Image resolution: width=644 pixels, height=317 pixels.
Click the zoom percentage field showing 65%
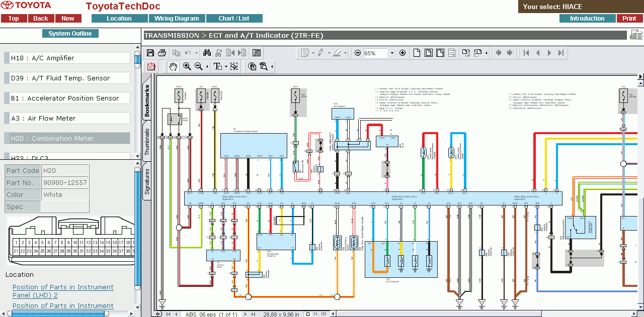375,53
